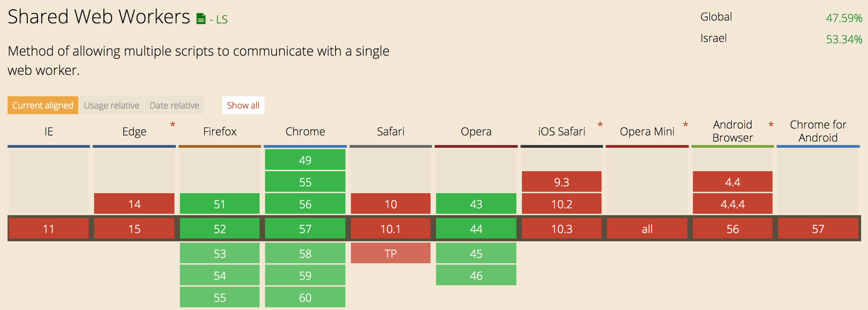The height and width of the screenshot is (310, 868).
Task: Click the green Chrome 49 cell
Action: point(305,160)
